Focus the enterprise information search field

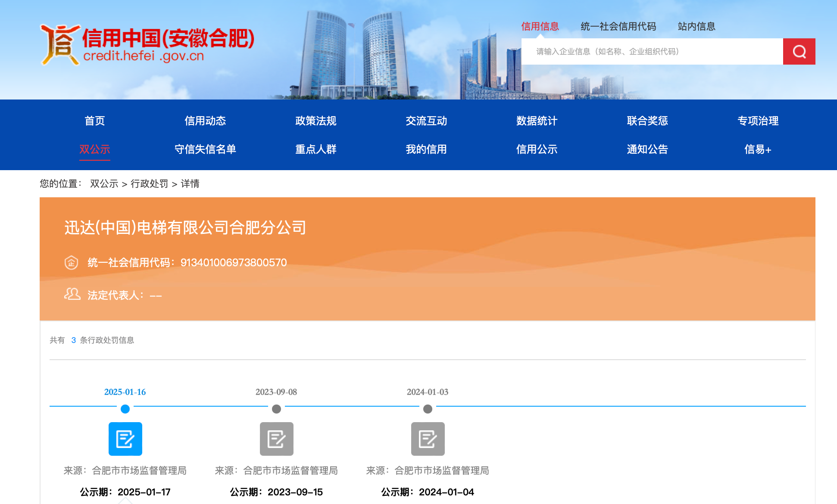coord(652,51)
